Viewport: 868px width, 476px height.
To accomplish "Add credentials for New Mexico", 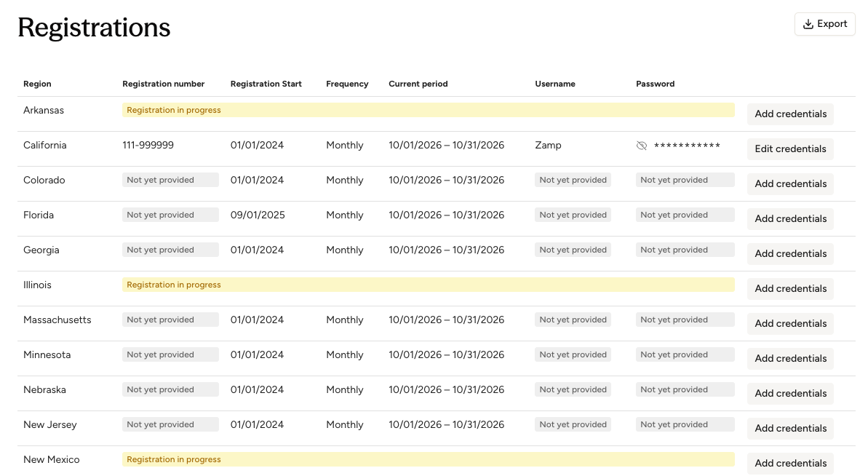I will point(790,463).
